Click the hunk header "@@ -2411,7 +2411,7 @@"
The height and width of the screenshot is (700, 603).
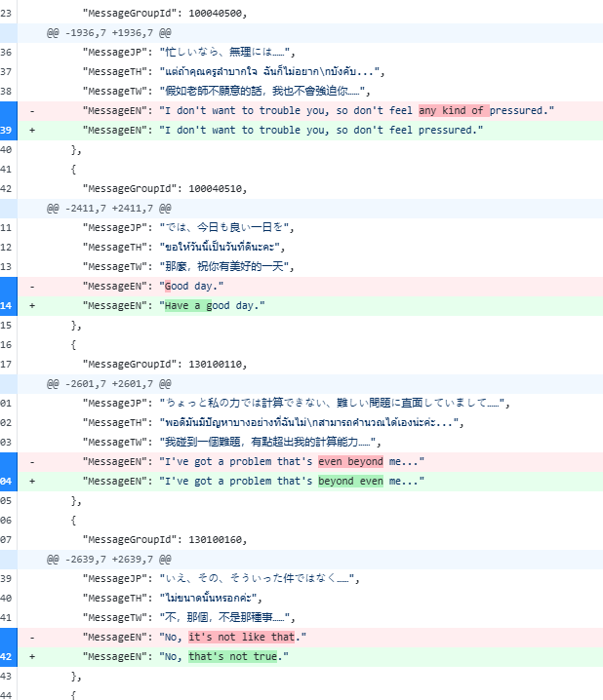[109, 209]
